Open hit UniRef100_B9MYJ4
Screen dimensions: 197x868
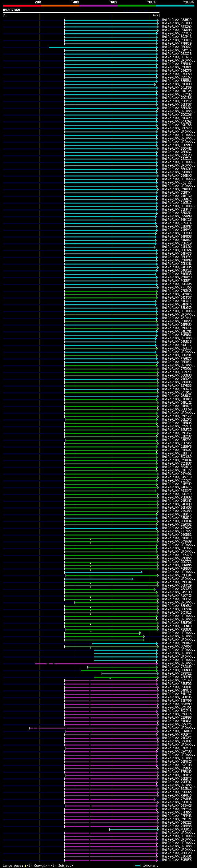coord(177,50)
